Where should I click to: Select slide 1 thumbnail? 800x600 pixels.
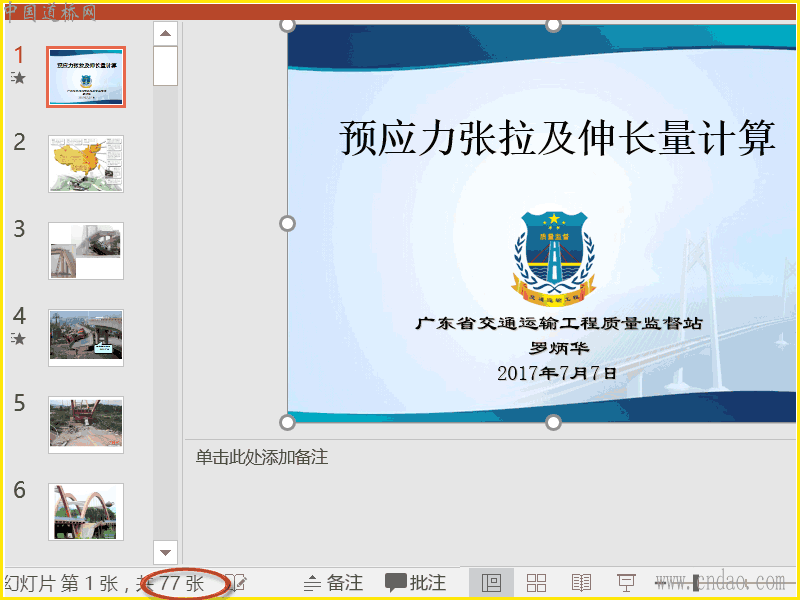(86, 77)
